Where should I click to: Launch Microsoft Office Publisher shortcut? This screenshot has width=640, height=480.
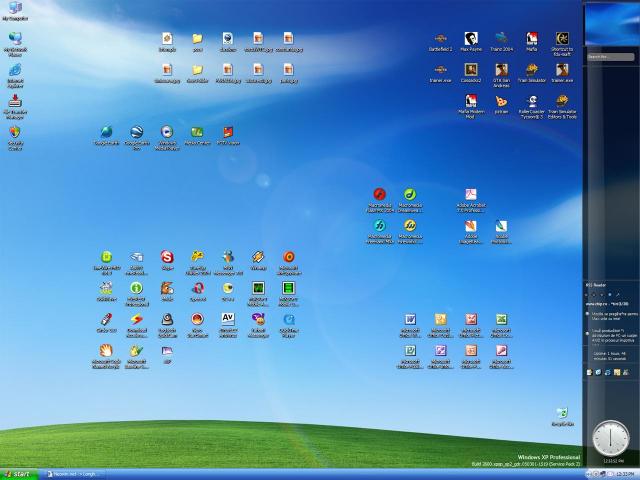coord(410,357)
